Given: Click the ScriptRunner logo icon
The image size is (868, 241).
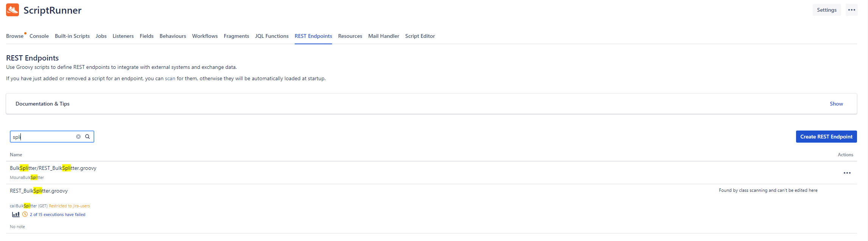Looking at the screenshot, I should (x=12, y=10).
